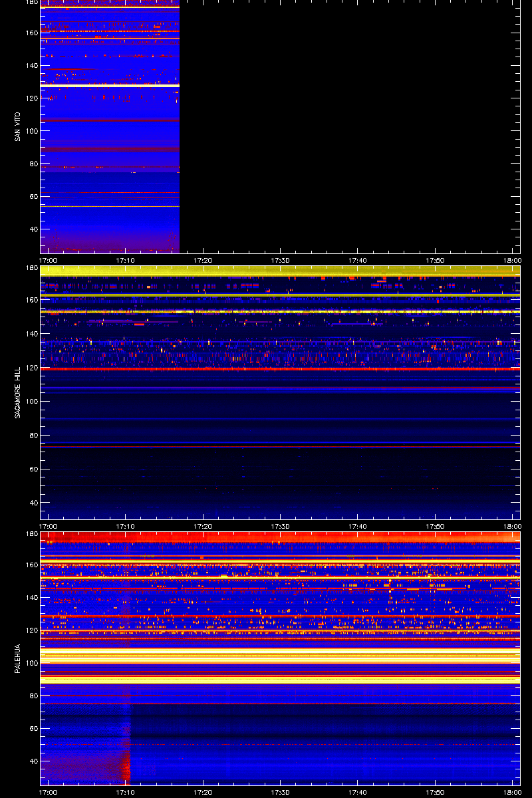Click 17:00 under the Sagamore Hill panel
This screenshot has width=532, height=798.
pyautogui.click(x=48, y=527)
